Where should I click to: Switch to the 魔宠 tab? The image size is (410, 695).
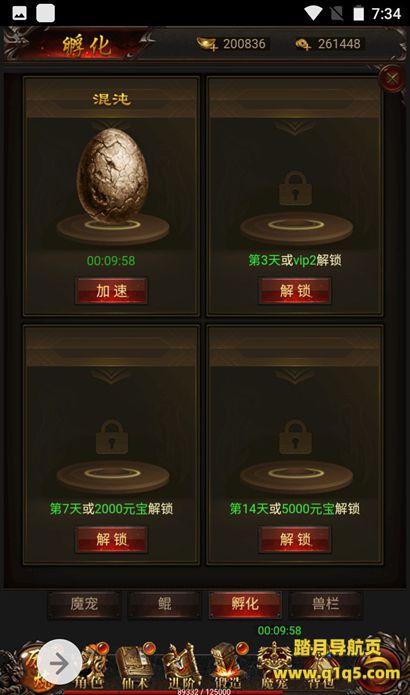coord(84,604)
